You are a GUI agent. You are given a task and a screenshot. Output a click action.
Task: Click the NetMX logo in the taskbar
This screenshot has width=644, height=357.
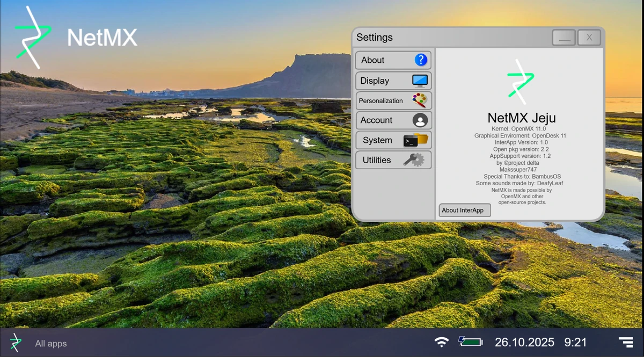[15, 343]
